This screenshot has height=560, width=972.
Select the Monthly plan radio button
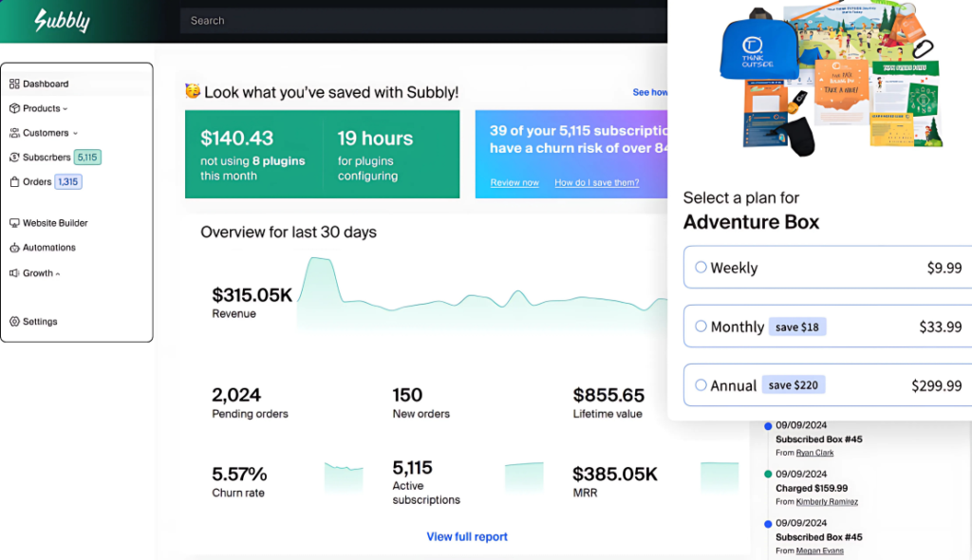coord(701,327)
